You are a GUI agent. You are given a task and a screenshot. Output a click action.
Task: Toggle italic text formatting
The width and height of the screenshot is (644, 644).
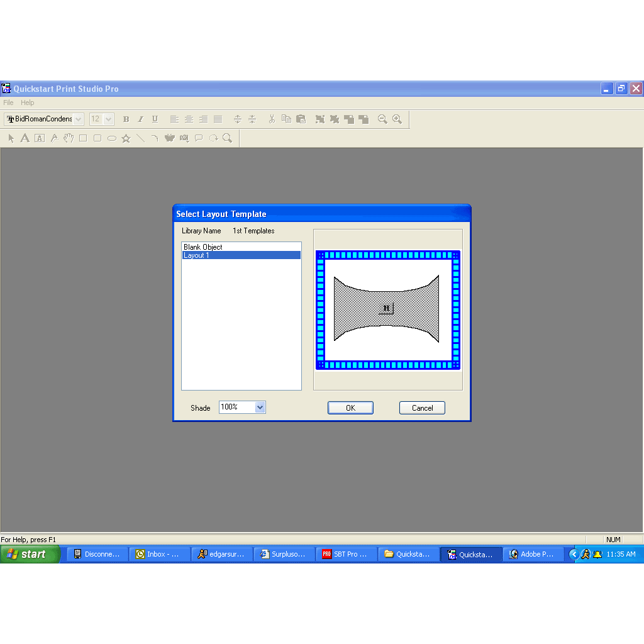point(140,119)
